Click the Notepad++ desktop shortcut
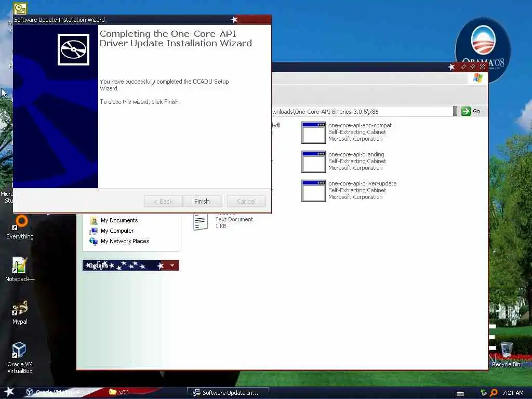 point(20,270)
